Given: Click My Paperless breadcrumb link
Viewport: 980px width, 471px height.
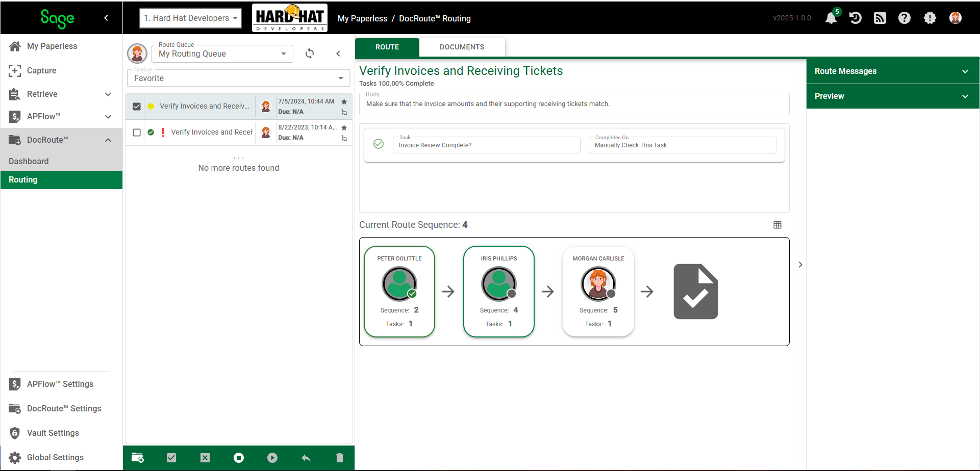Looking at the screenshot, I should click(363, 18).
